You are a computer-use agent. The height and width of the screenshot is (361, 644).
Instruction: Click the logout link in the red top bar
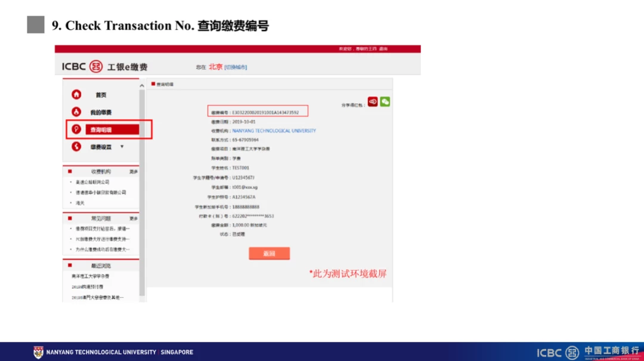click(383, 48)
